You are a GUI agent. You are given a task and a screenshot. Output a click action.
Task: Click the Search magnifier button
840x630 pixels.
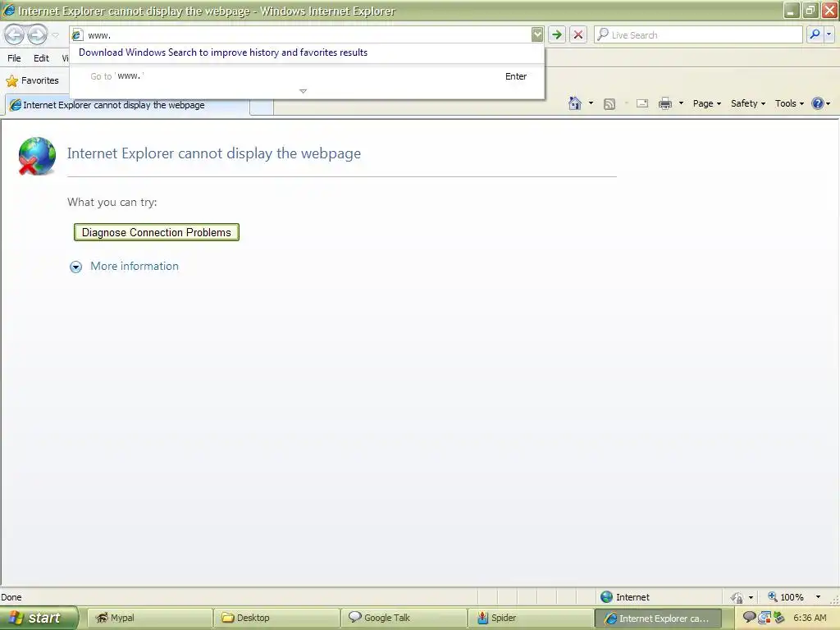[x=815, y=34]
